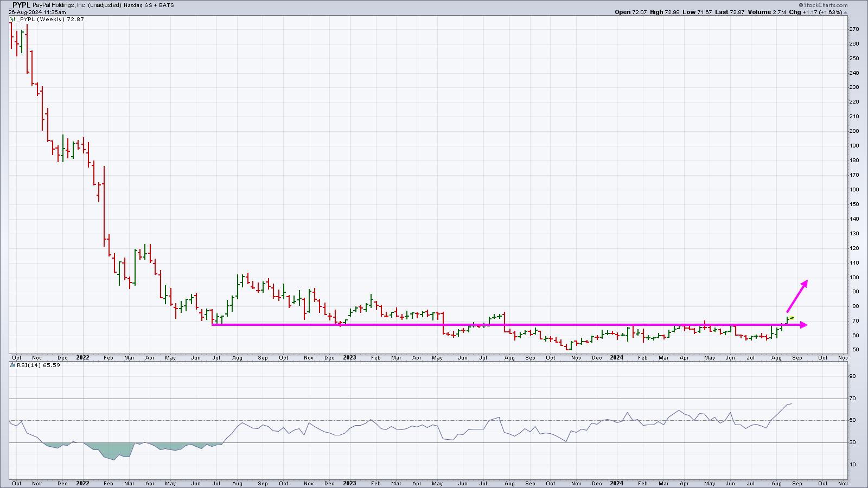Click the 2023 label on price x-axis

tap(349, 358)
